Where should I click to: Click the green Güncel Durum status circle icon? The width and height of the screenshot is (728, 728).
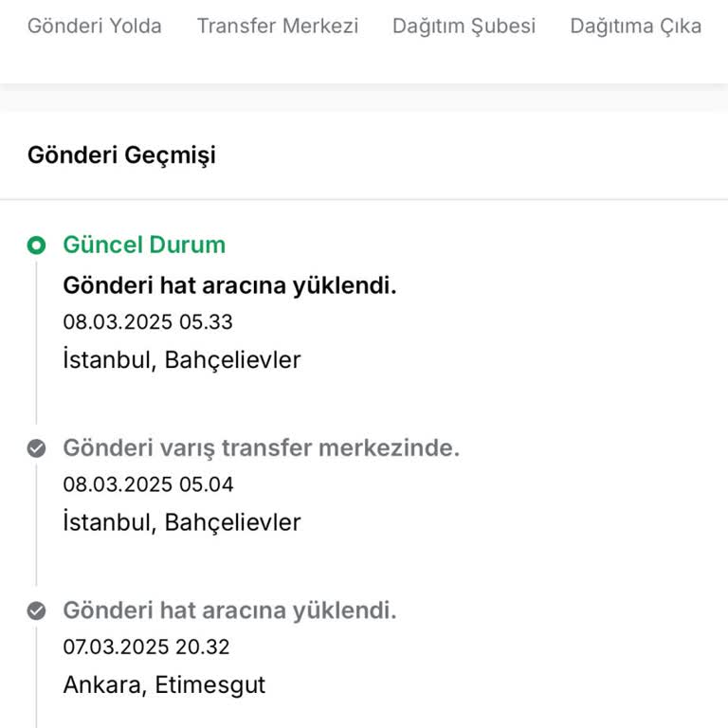[x=36, y=246]
